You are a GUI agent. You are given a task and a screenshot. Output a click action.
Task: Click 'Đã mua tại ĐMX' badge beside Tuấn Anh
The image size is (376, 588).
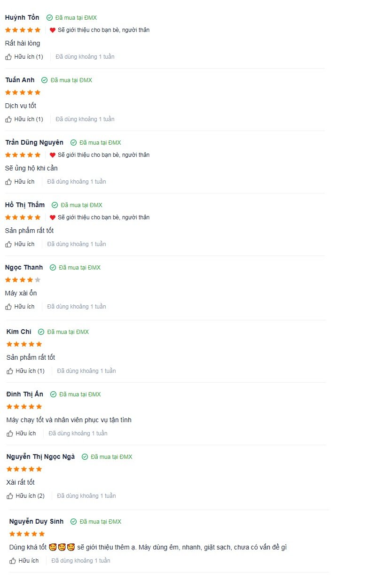(67, 80)
